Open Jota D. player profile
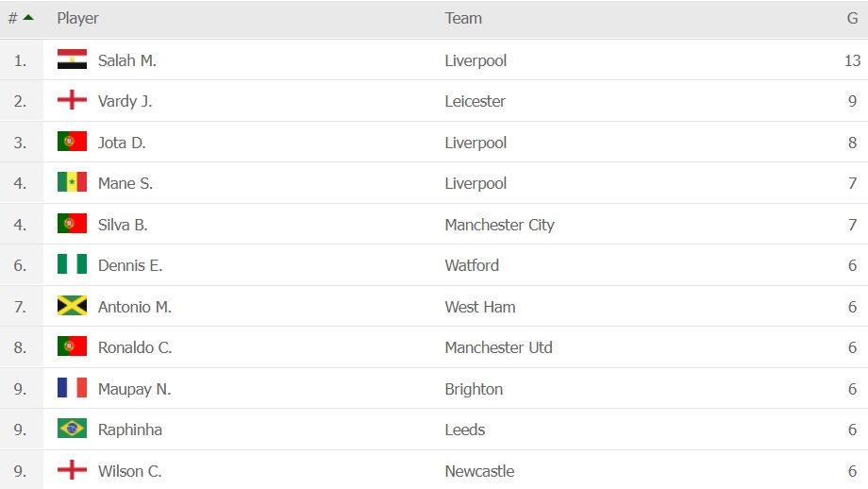This screenshot has width=868, height=489. coord(122,143)
